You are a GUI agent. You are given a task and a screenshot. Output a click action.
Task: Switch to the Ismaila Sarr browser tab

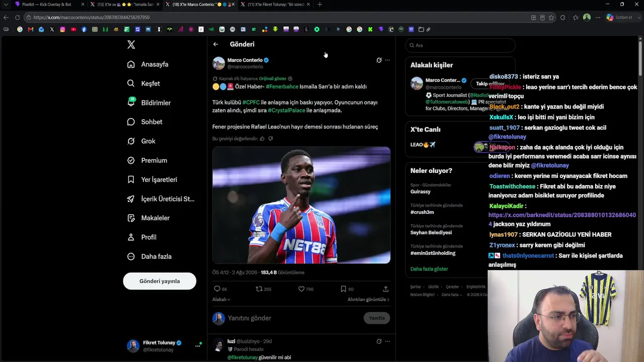point(125,5)
